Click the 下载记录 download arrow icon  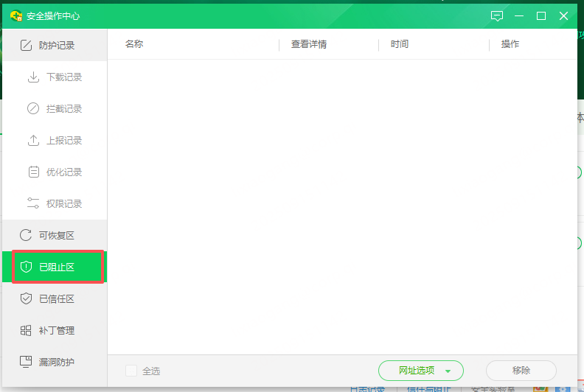point(33,77)
